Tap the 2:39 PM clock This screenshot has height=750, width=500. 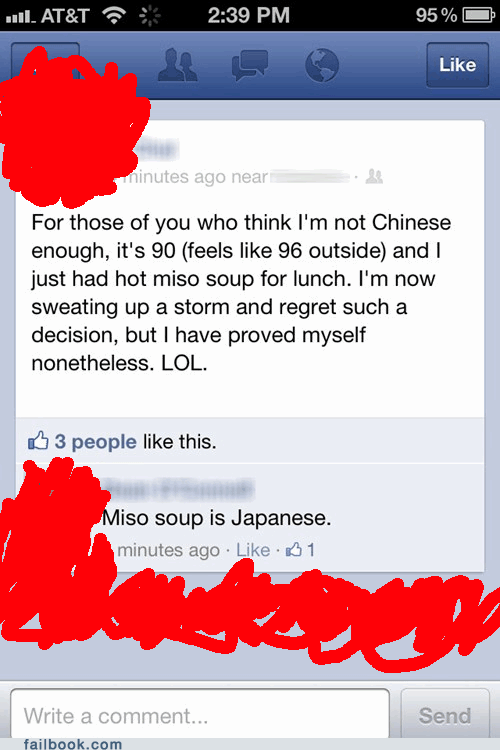tap(249, 15)
